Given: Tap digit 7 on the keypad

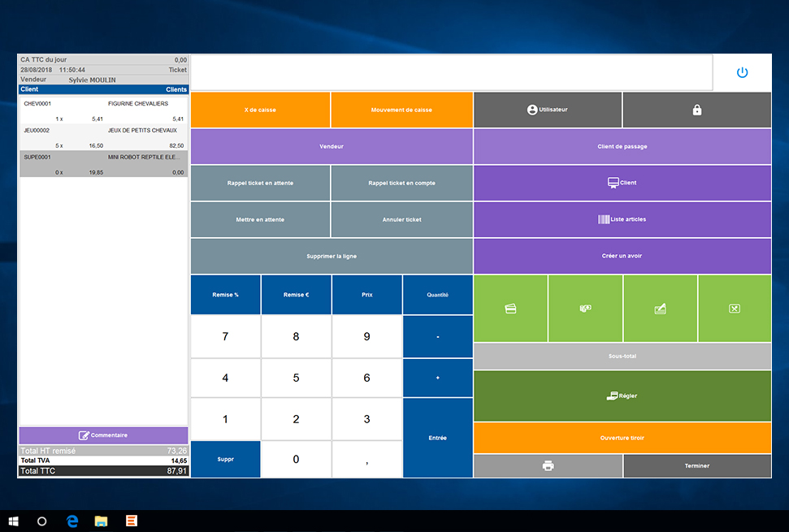Looking at the screenshot, I should point(225,336).
